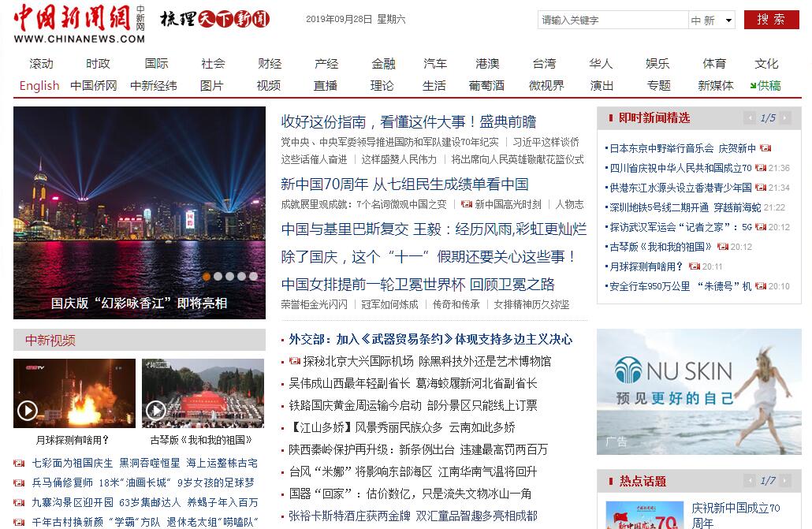Click the 中国新闻网 site logo
Viewport: 812px width, 529px height.
tap(79, 24)
